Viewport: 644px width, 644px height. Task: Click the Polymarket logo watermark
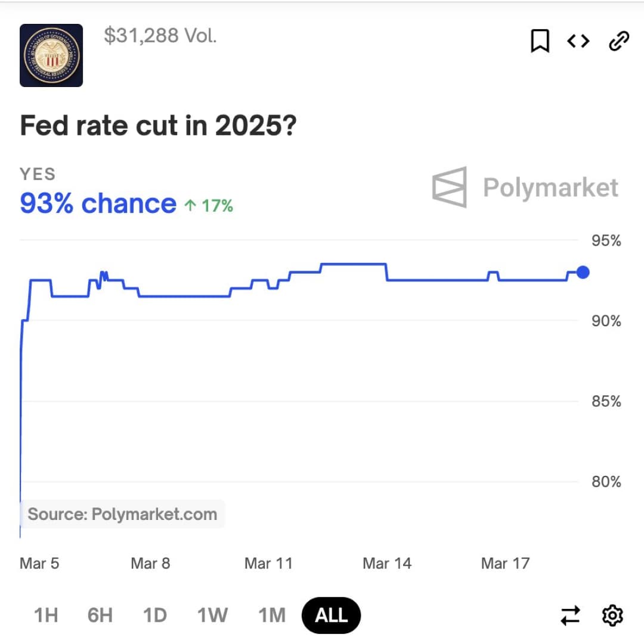(525, 187)
